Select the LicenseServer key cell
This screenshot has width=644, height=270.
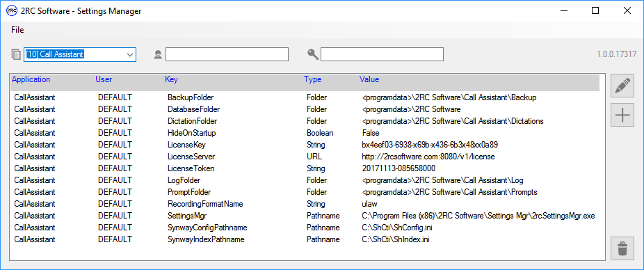pyautogui.click(x=191, y=157)
